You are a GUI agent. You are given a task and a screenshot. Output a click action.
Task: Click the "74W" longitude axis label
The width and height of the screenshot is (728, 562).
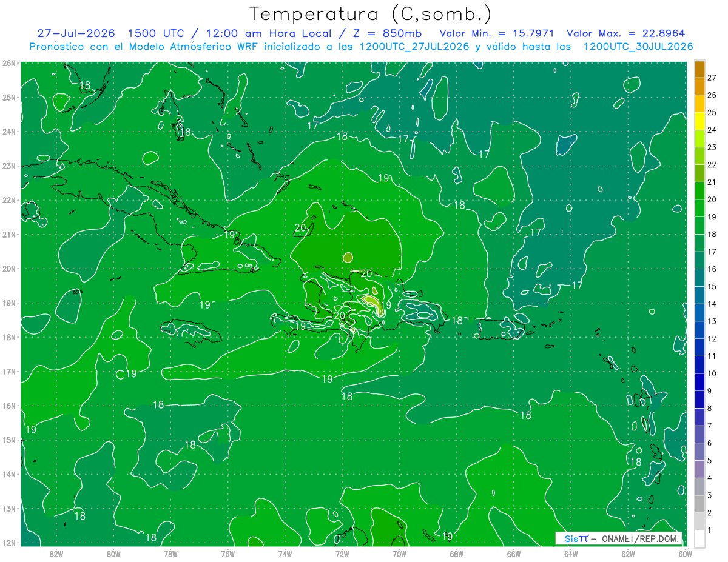pyautogui.click(x=285, y=554)
